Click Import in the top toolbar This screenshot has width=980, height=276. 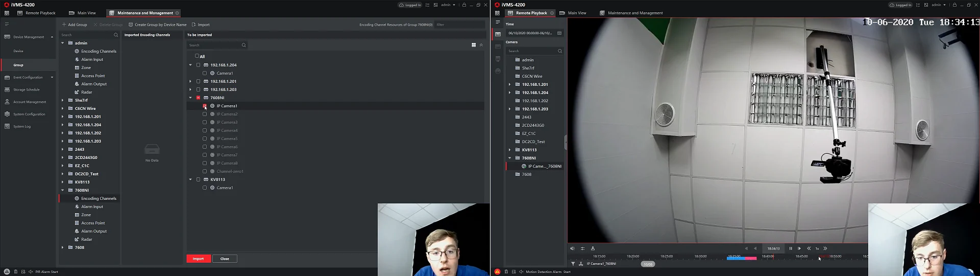[201, 25]
